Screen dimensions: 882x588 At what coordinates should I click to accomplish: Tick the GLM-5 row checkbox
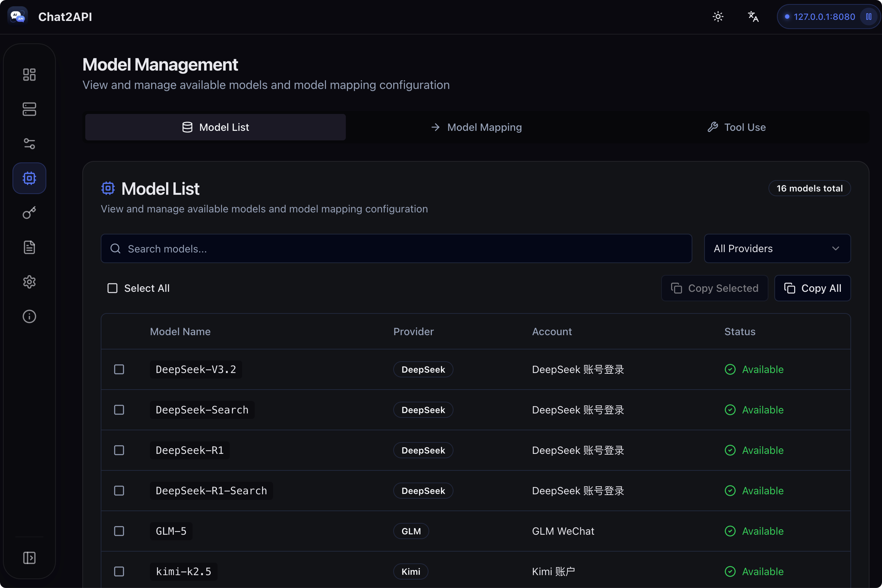(x=119, y=531)
